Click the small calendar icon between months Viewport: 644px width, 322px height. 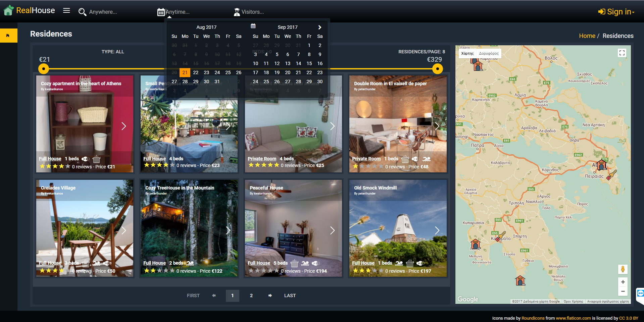tap(253, 26)
